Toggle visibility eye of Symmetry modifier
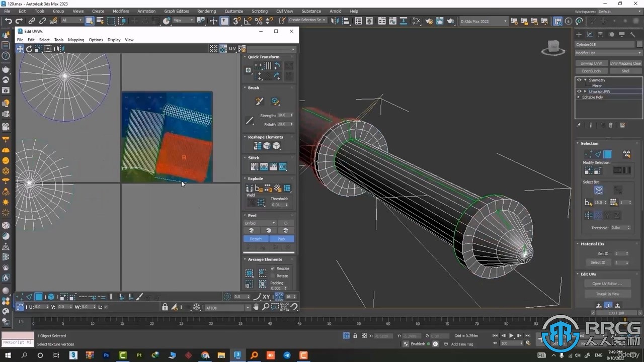 (x=579, y=80)
